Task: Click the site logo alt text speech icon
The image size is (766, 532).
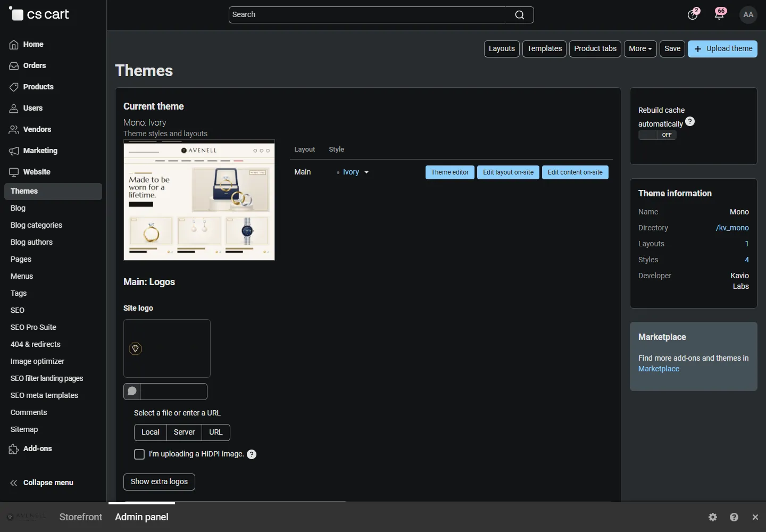Action: click(132, 392)
